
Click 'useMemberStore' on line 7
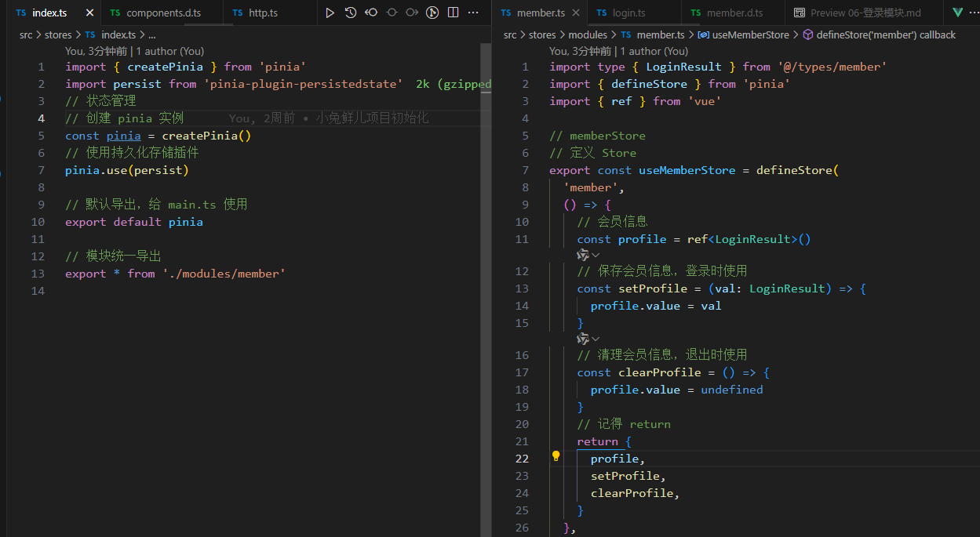[687, 170]
